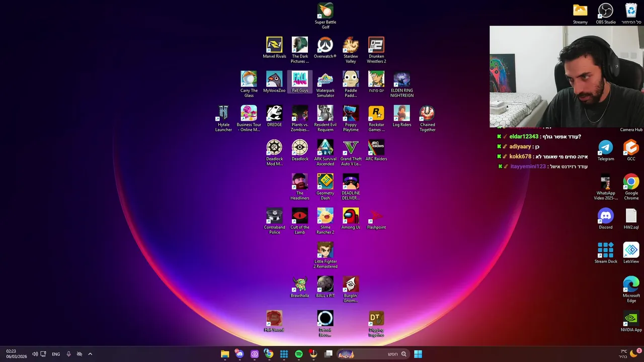Launch the NVIDIA App shortcut
Viewport: 644px width, 362px height.
point(631,321)
